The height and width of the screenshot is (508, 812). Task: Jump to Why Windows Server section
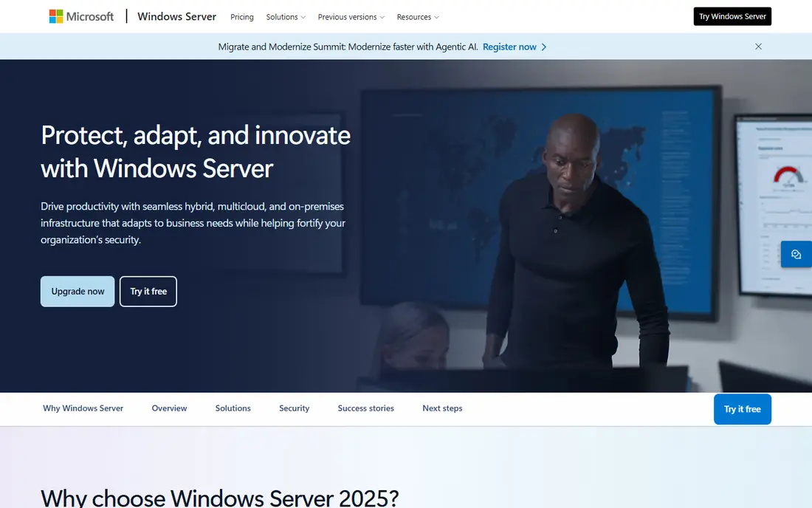click(x=83, y=408)
